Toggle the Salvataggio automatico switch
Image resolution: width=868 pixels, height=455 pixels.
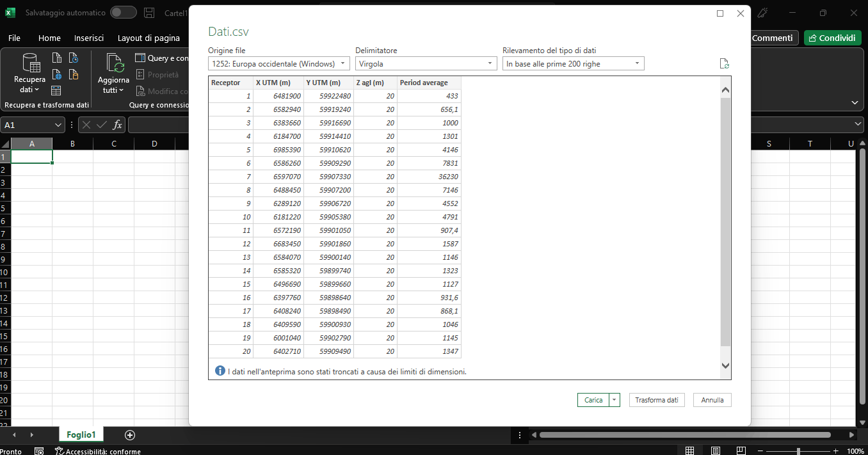pyautogui.click(x=123, y=13)
